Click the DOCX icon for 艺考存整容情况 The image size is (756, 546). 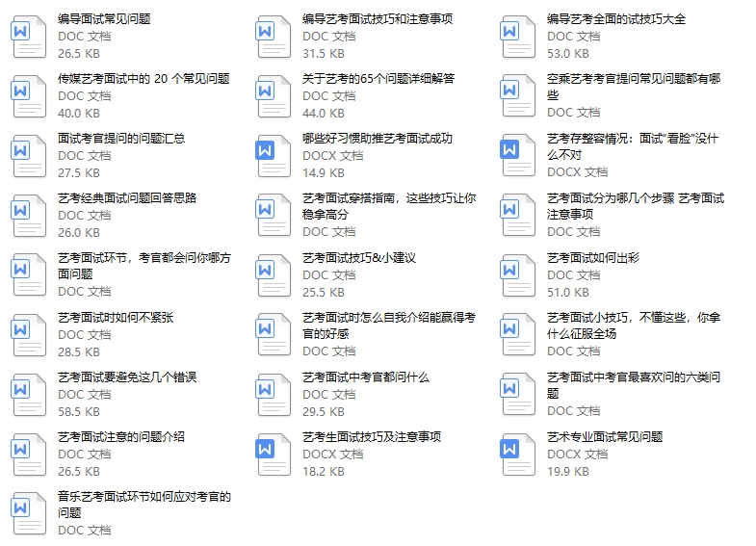[x=517, y=156]
